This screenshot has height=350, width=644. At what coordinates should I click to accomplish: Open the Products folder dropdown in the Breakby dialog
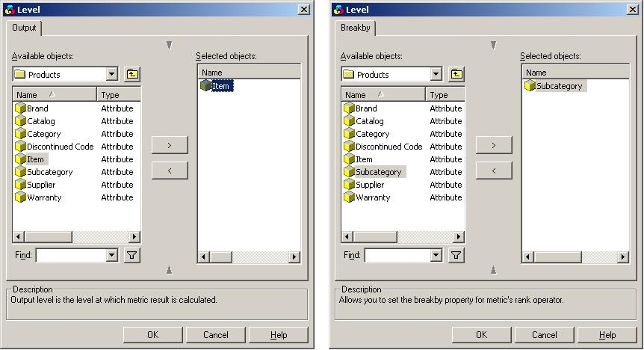436,74
